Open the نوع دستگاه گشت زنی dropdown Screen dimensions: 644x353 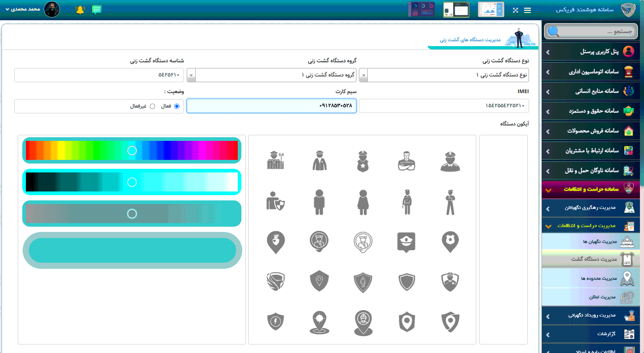tap(363, 75)
